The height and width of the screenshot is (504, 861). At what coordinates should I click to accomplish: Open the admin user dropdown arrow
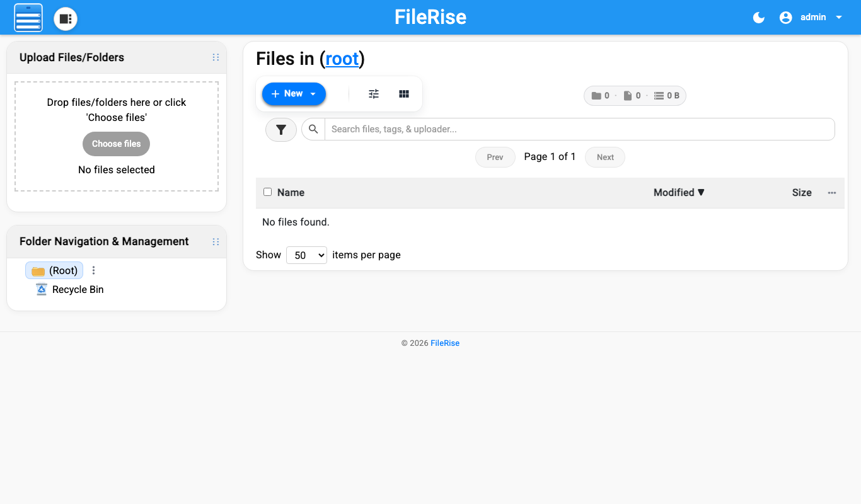pos(839,18)
